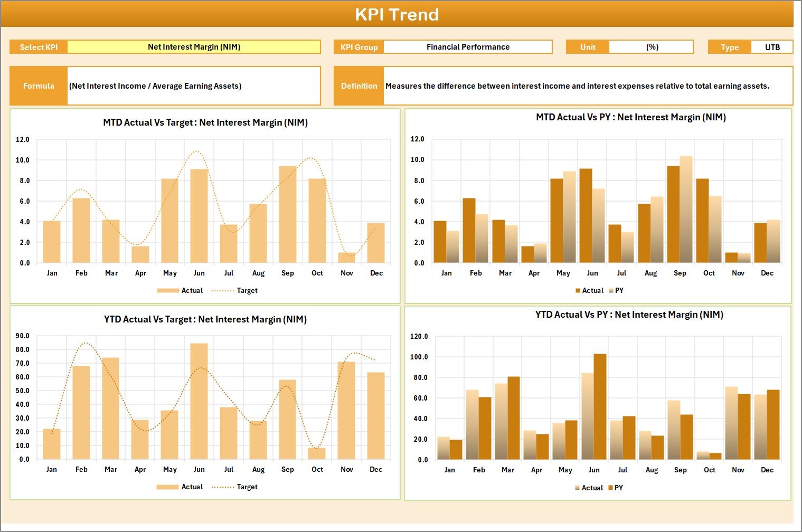802x532 pixels.
Task: Select the MTD Actual Vs PY chart title
Action: pos(630,117)
